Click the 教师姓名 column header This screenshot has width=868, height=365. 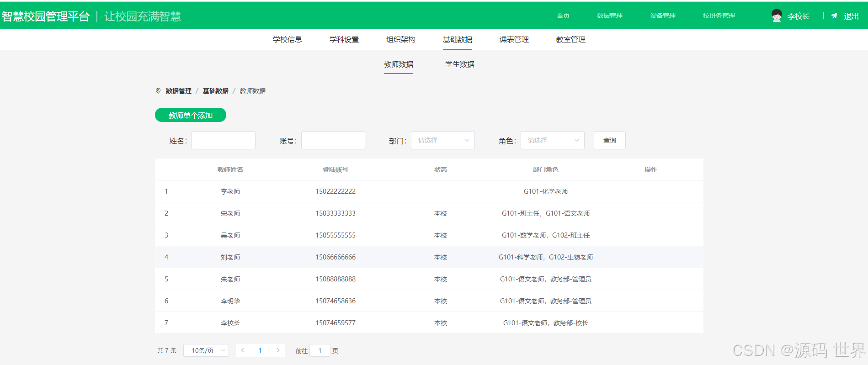pos(230,169)
